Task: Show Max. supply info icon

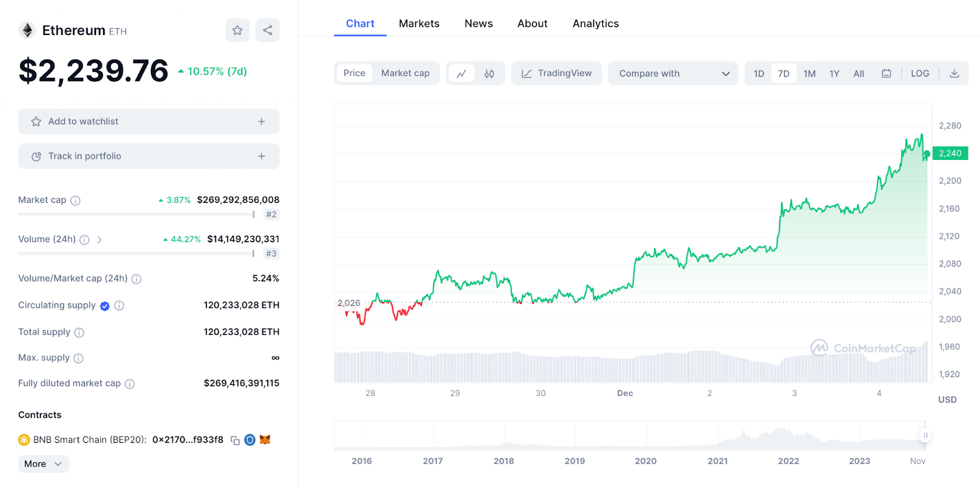Action: pyautogui.click(x=78, y=358)
